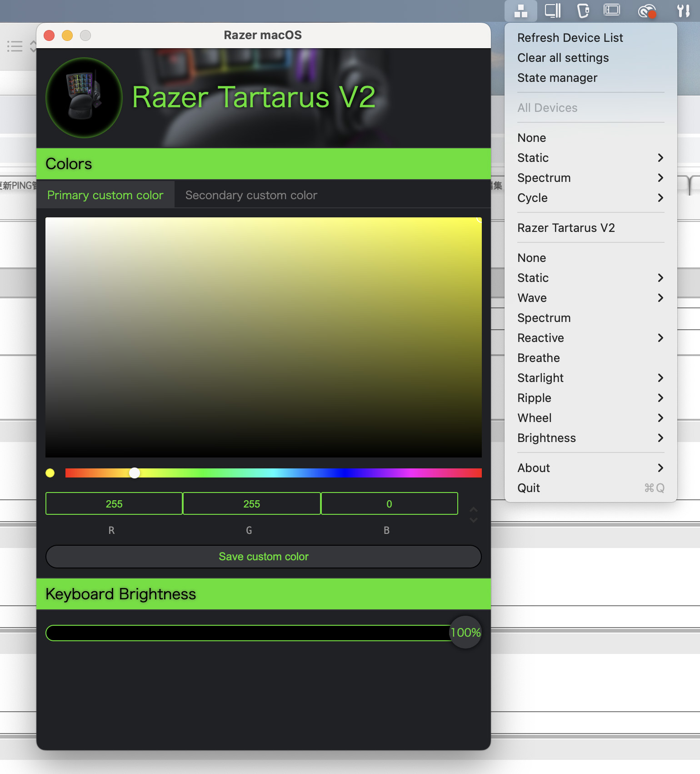Switch to the Secondary custom color tab

pos(251,195)
